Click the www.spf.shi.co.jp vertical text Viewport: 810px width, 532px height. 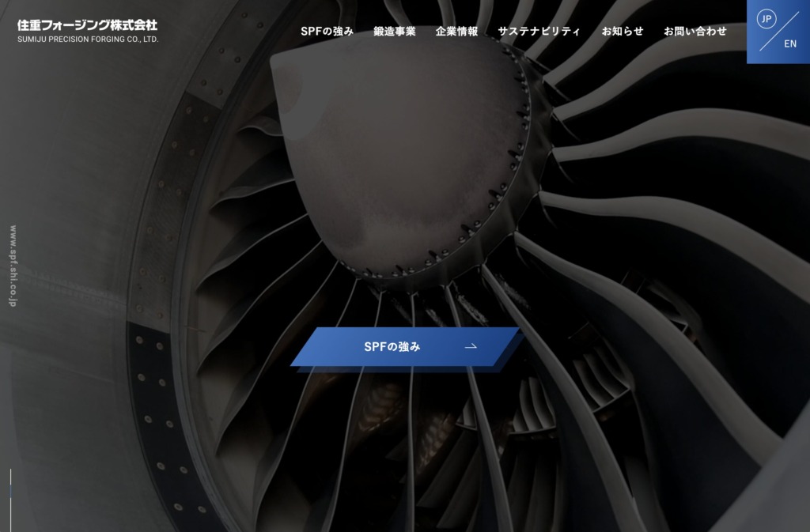click(13, 266)
